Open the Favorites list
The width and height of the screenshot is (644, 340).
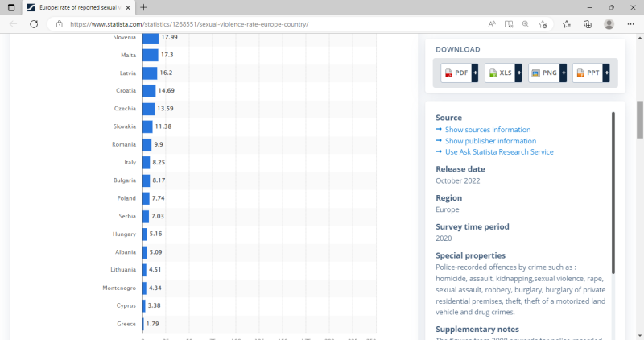click(568, 24)
